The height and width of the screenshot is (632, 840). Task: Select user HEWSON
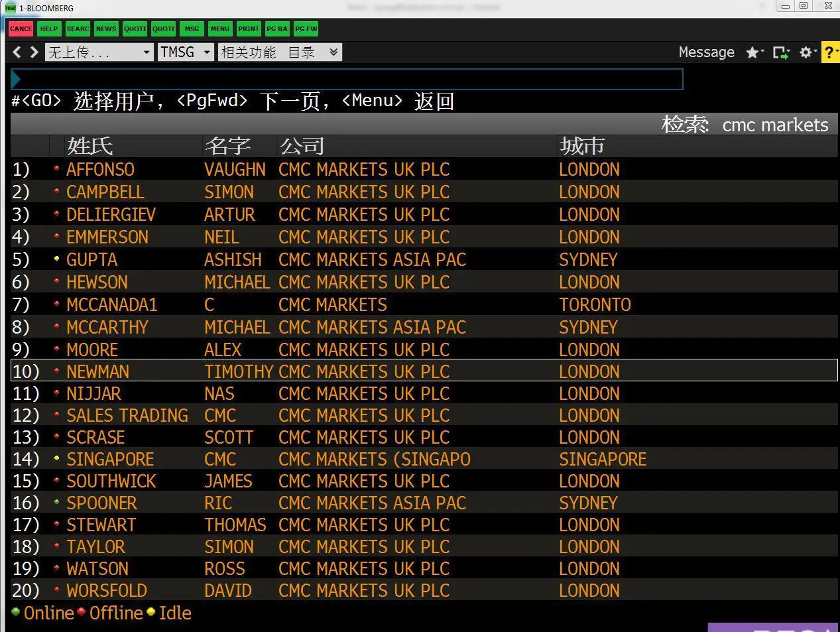click(x=97, y=283)
